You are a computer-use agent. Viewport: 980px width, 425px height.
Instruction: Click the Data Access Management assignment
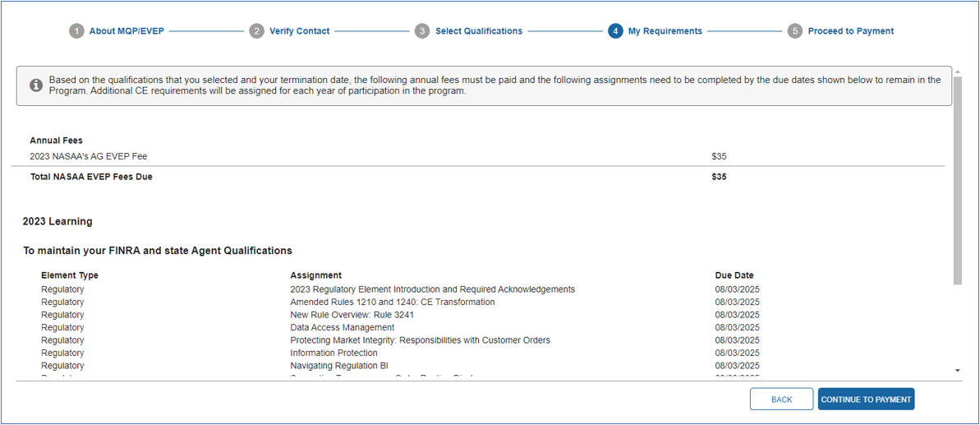coord(342,328)
